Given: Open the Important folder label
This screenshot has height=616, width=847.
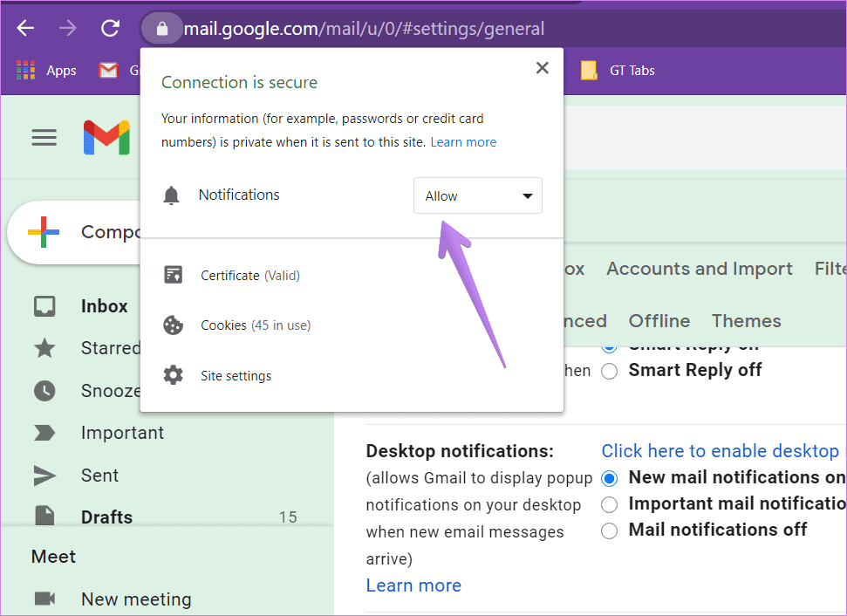Looking at the screenshot, I should (123, 433).
